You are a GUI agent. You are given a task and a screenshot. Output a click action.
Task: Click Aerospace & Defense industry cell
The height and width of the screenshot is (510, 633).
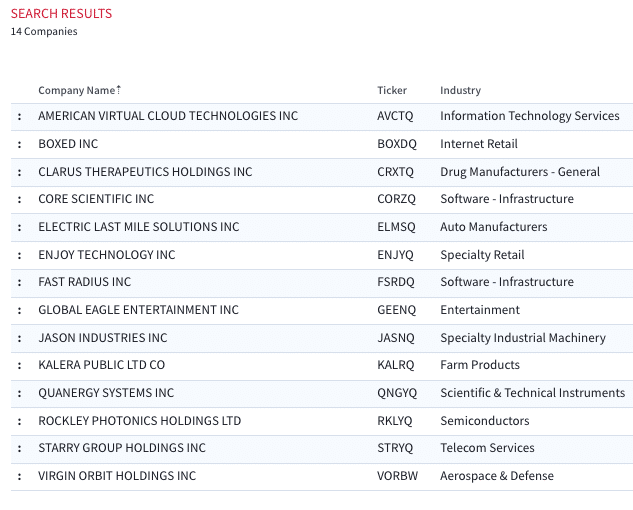tap(497, 476)
